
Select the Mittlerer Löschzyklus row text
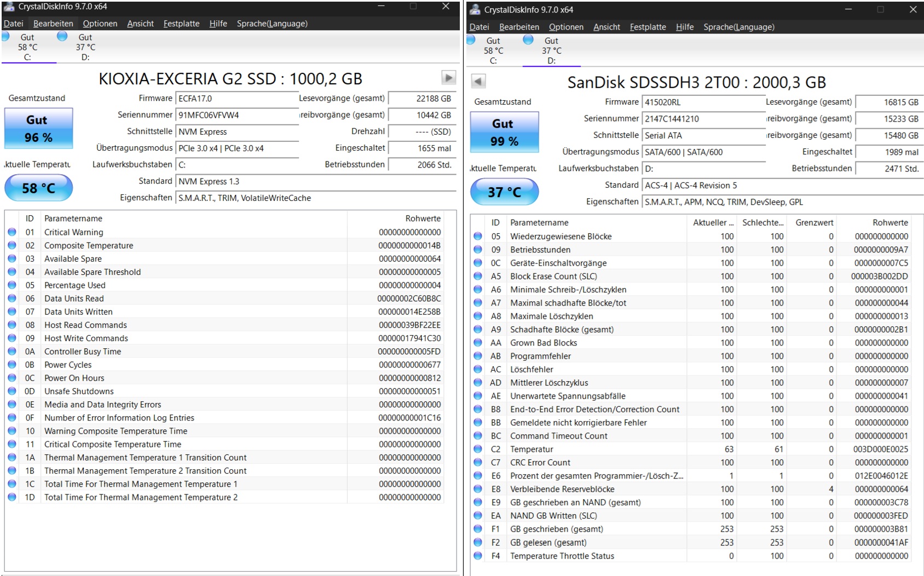pyautogui.click(x=549, y=383)
